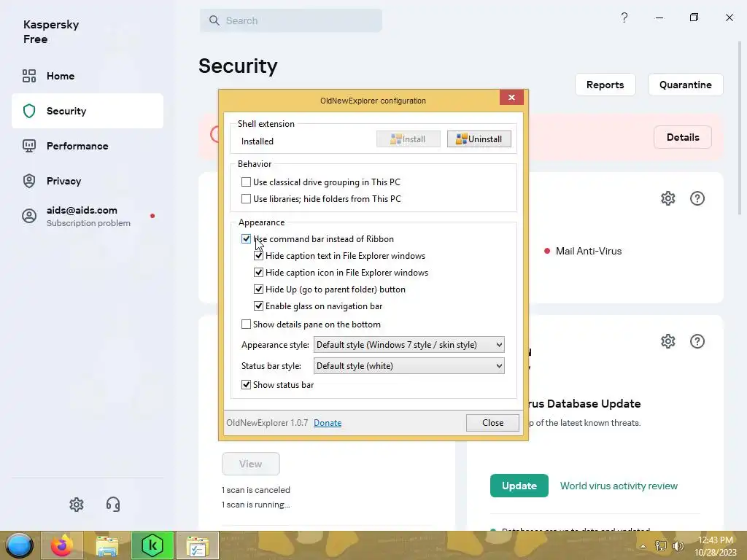Click the Performance monitor icon in sidebar
The height and width of the screenshot is (560, 747).
(x=29, y=146)
